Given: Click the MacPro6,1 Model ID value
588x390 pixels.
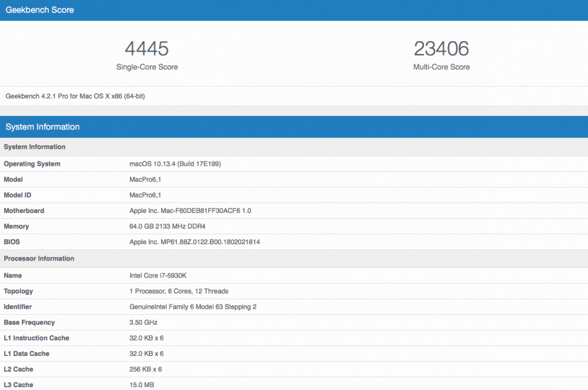Looking at the screenshot, I should [145, 195].
